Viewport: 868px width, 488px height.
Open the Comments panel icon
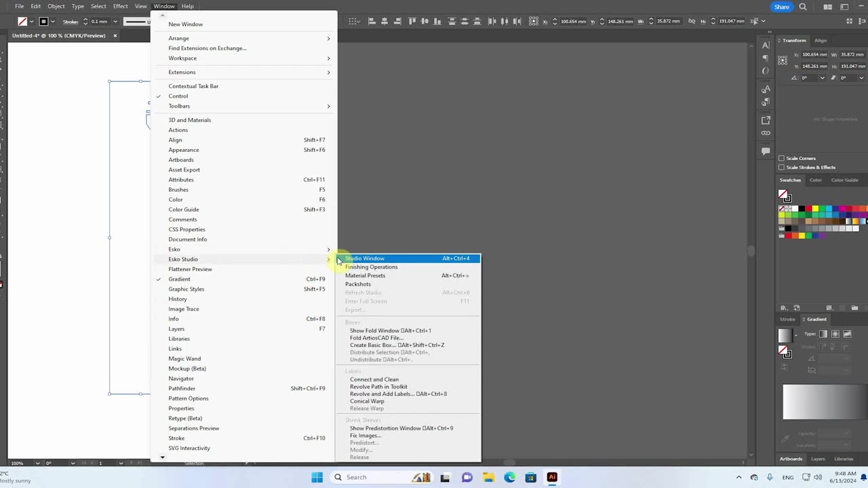pos(766,151)
